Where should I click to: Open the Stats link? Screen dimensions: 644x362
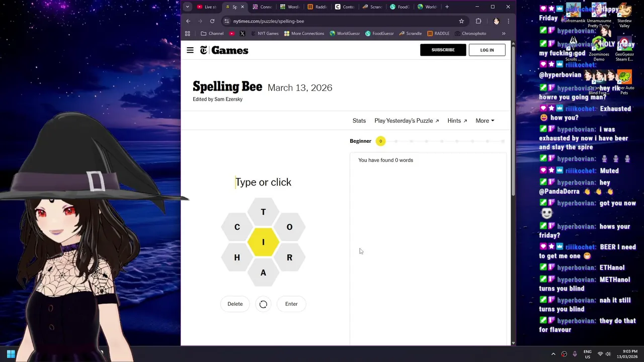(359, 121)
